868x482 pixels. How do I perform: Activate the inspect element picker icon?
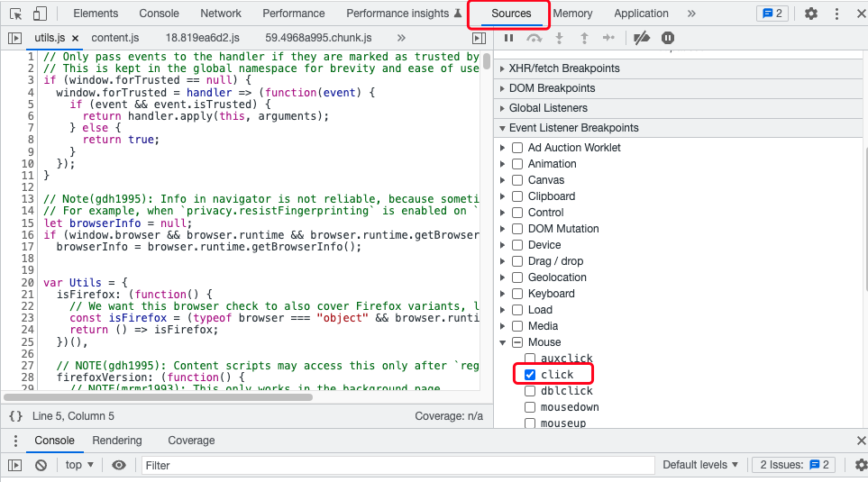[15, 14]
